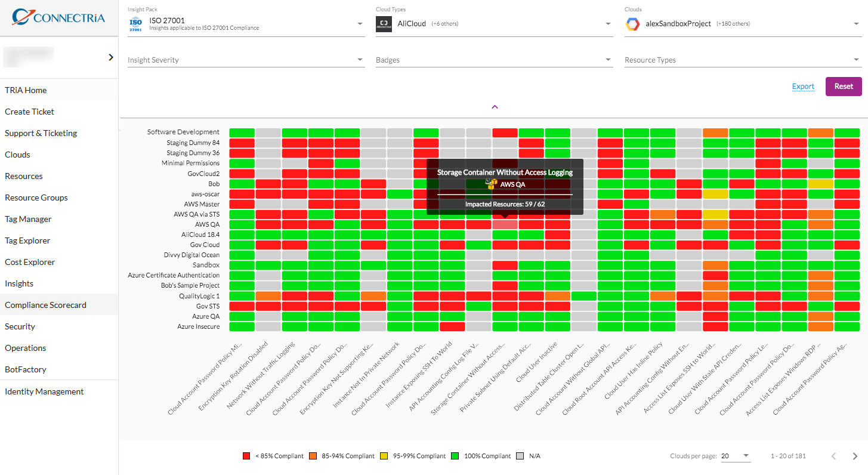
Task: Click the Azure Certificate Authentication row label
Action: [x=174, y=275]
